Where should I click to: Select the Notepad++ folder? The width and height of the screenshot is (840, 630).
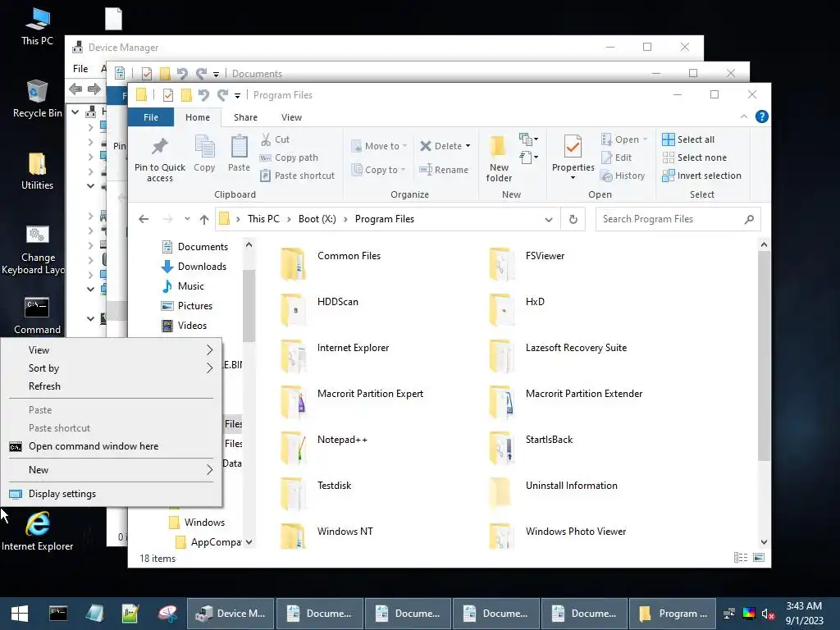point(323,447)
